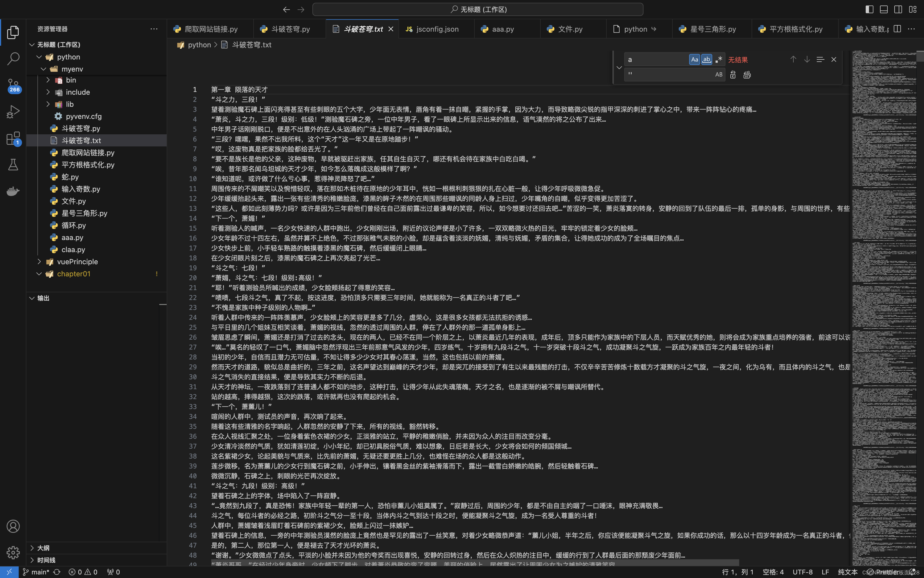This screenshot has height=578, width=924.
Task: Select the main* branch in status bar
Action: [36, 572]
